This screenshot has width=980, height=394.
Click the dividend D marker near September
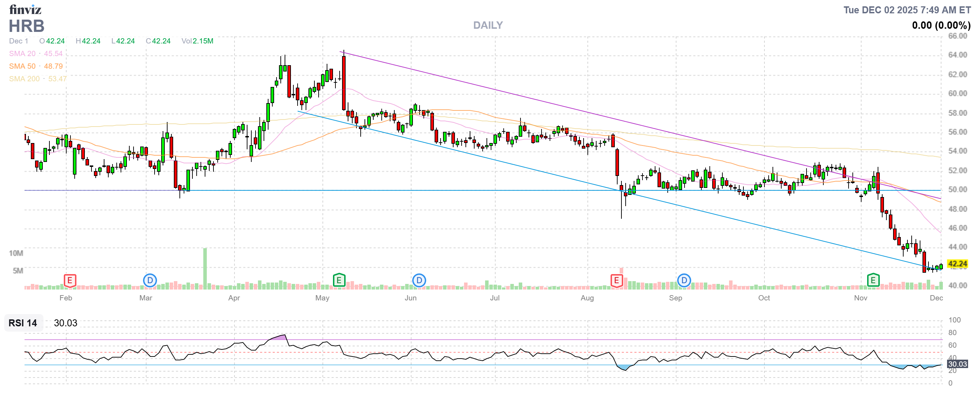(x=683, y=281)
